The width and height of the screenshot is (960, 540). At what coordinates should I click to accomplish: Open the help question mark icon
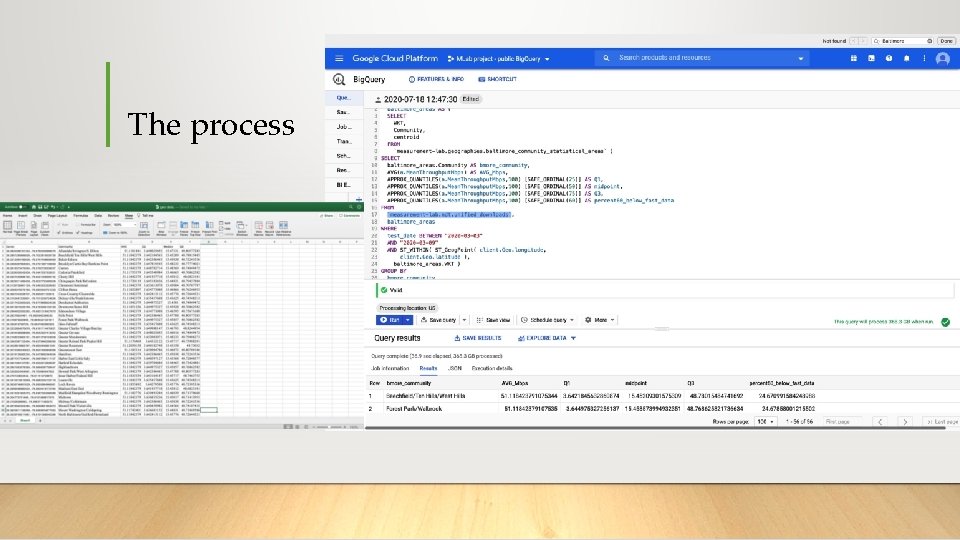pyautogui.click(x=889, y=58)
